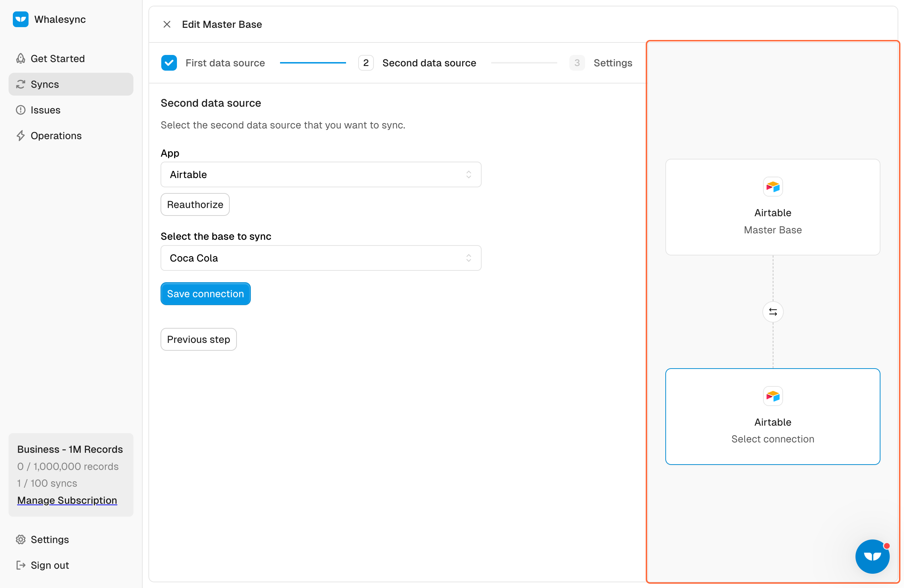Image resolution: width=904 pixels, height=588 pixels.
Task: Open the Whalesync chat support bubble
Action: (x=872, y=556)
